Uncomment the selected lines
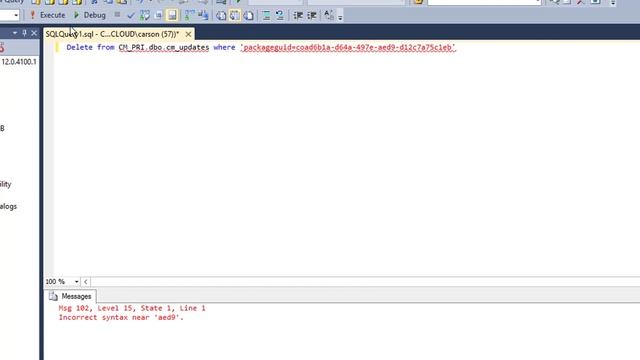Viewport: 640px width, 360px height. pyautogui.click(x=280, y=16)
